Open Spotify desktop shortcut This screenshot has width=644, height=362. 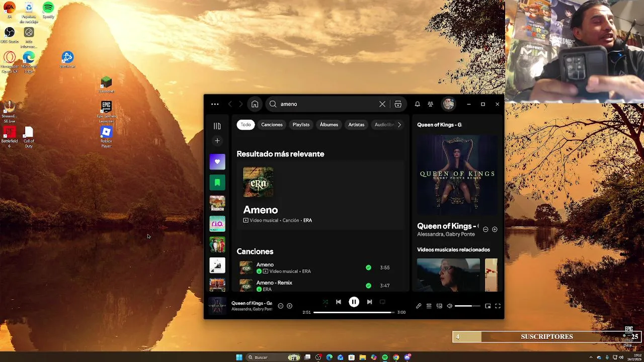pos(48,10)
